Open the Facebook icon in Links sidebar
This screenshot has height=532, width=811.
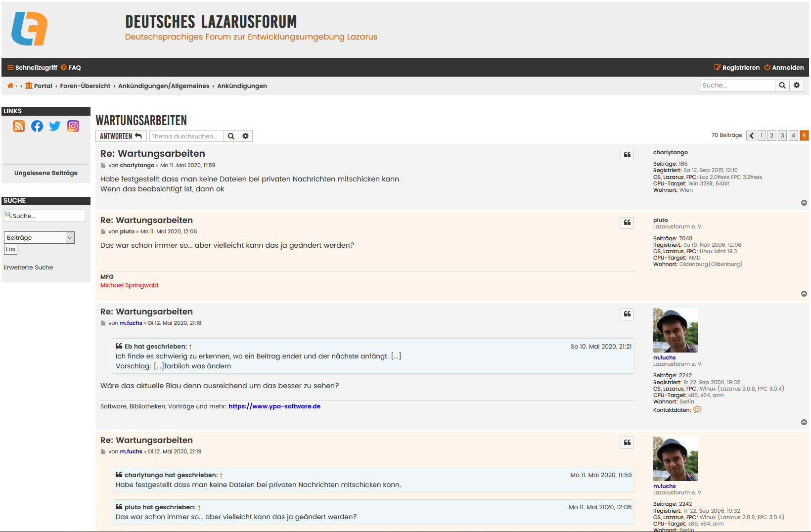tap(37, 126)
